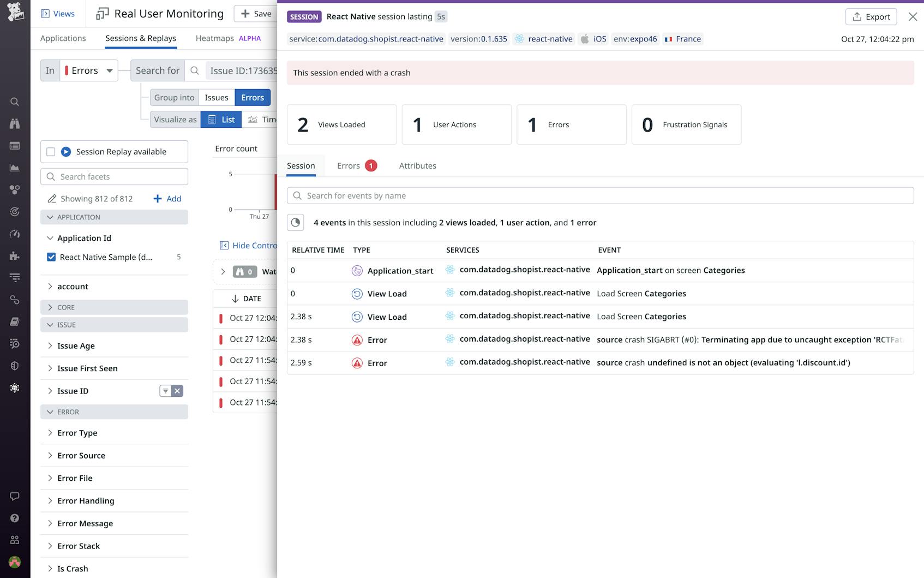924x578 pixels.
Task: Toggle grouping to Issues instead of Errors
Action: tap(216, 97)
